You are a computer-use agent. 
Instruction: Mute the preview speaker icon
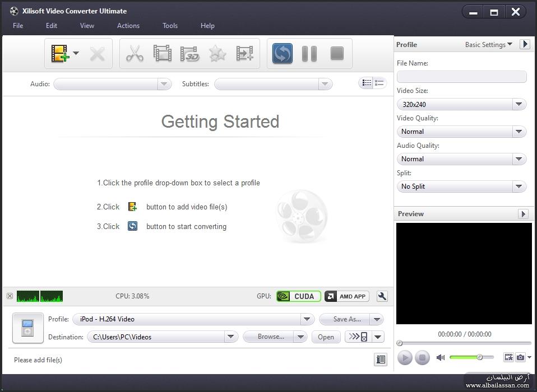(441, 357)
